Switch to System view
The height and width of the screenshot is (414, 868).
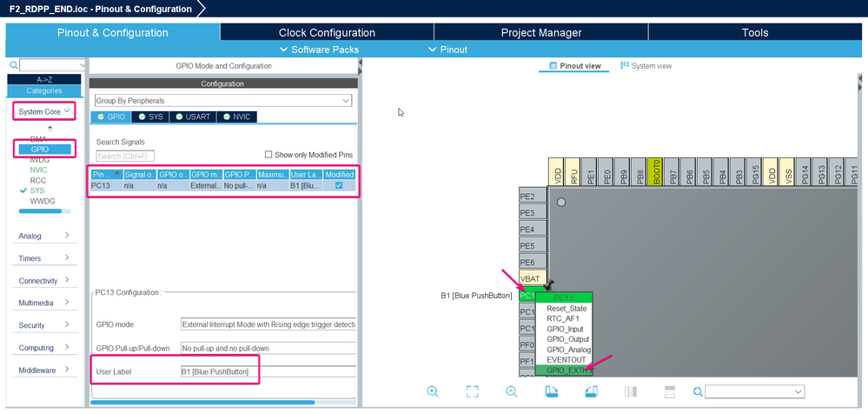click(x=646, y=66)
